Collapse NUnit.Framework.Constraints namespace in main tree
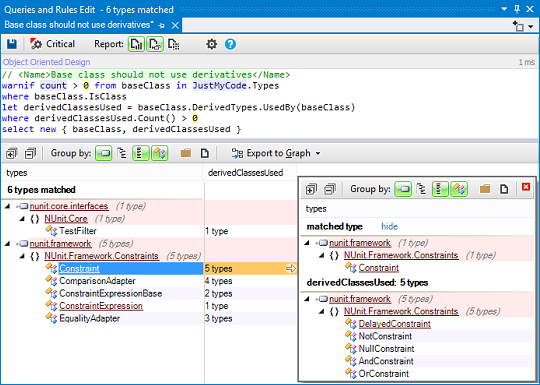This screenshot has width=540, height=385. [x=22, y=256]
